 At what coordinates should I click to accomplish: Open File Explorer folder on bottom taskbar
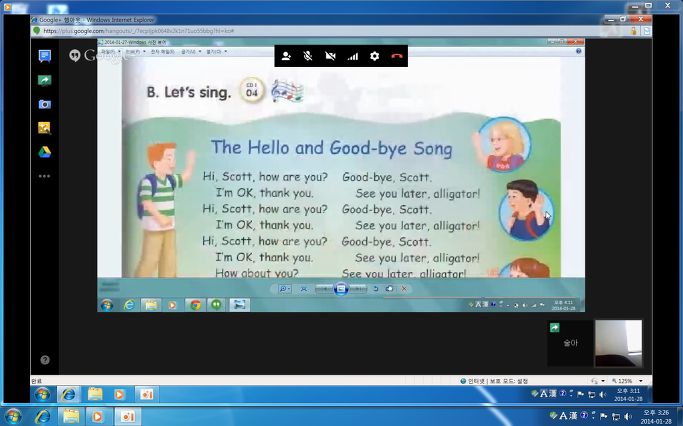point(71,417)
